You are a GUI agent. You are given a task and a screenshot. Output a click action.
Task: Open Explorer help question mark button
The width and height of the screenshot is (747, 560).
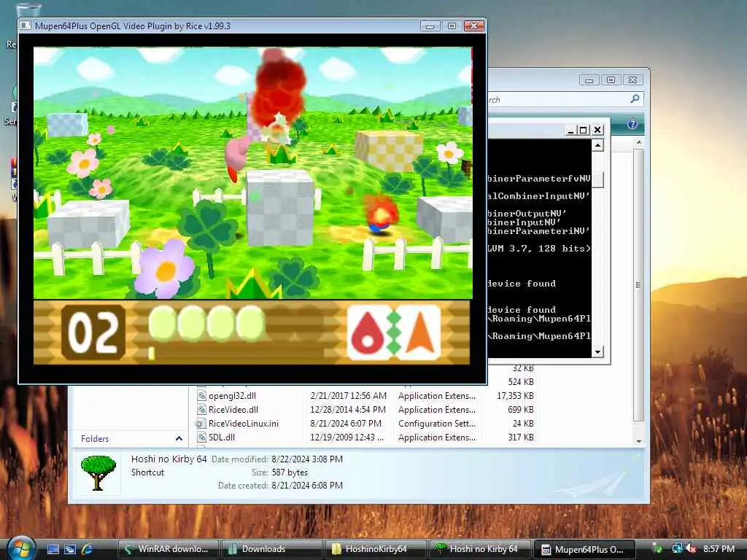tap(632, 124)
